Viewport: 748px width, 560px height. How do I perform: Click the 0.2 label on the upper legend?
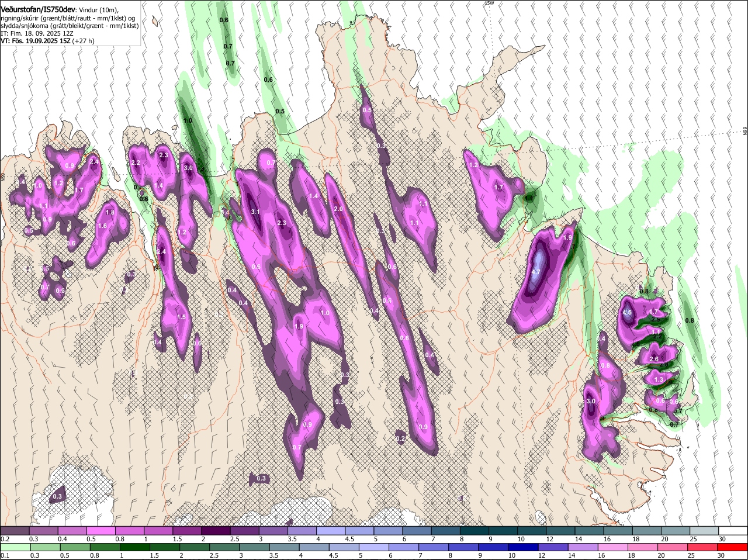tap(5, 538)
